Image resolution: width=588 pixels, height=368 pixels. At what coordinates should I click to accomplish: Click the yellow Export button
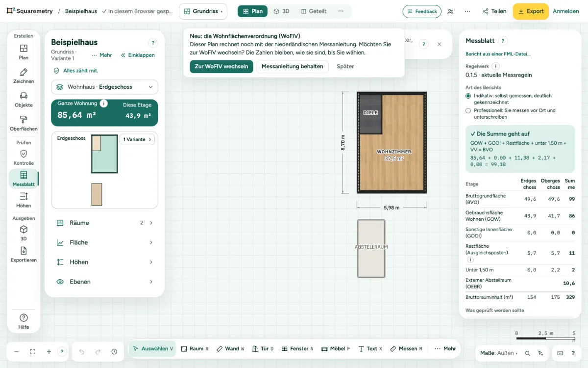click(x=531, y=11)
